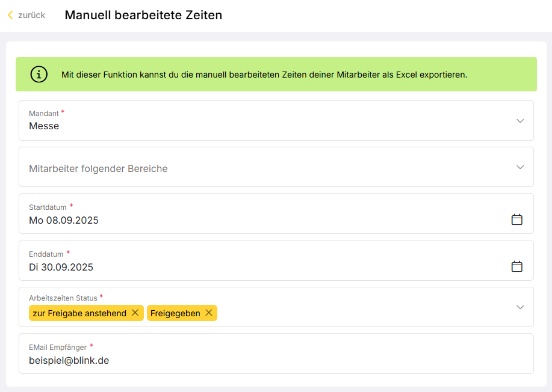
Task: Remove the 'Freigegeben' status chip
Action: 209,313
